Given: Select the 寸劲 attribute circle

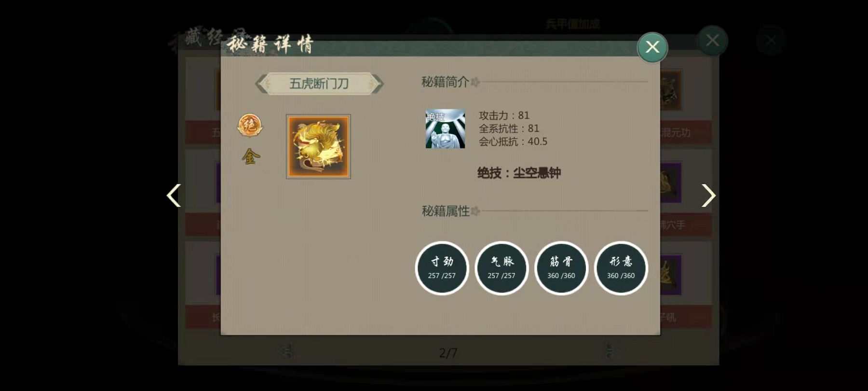Looking at the screenshot, I should (442, 268).
